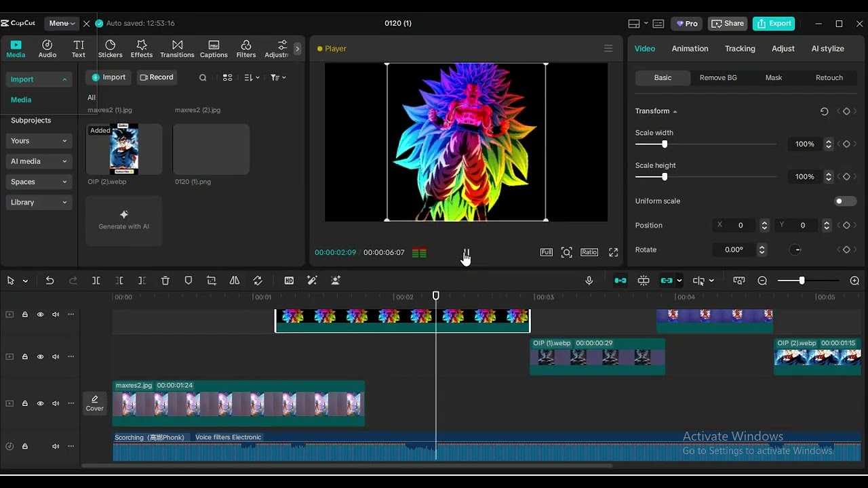Open the Remove BG sub-tab

click(x=718, y=78)
